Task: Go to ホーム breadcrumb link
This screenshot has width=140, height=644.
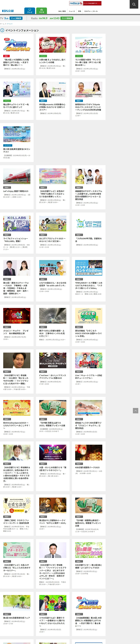Action: coord(2,24)
